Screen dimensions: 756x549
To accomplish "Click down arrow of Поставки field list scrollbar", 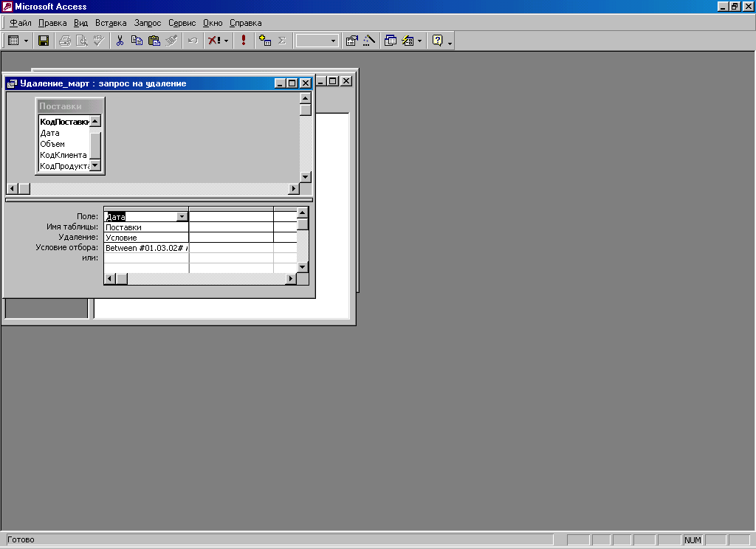I will [x=95, y=166].
